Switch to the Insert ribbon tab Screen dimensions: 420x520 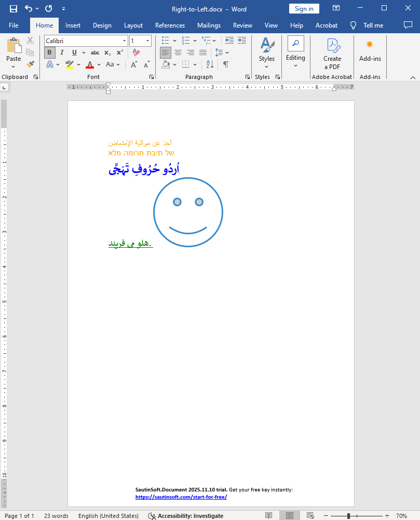click(x=73, y=25)
